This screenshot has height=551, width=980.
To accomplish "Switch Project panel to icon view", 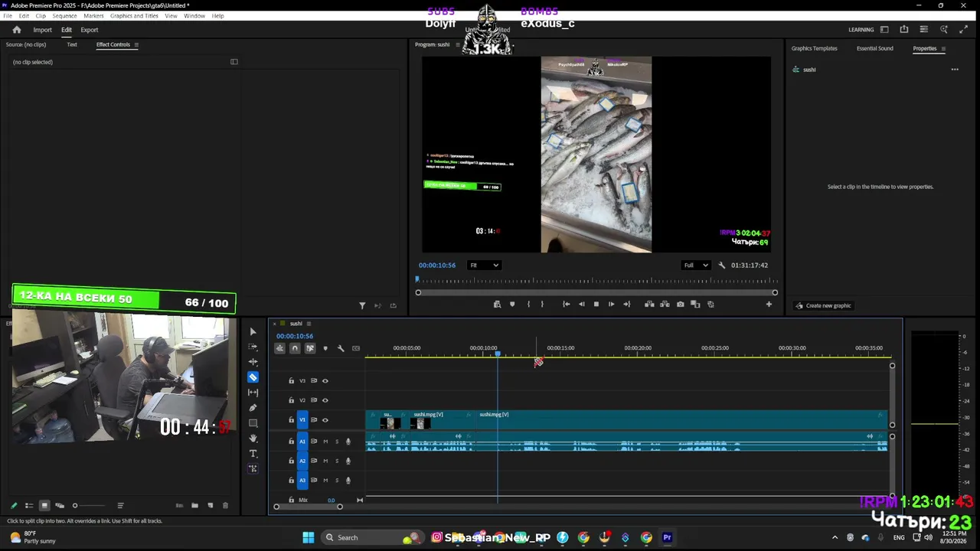I will point(44,506).
